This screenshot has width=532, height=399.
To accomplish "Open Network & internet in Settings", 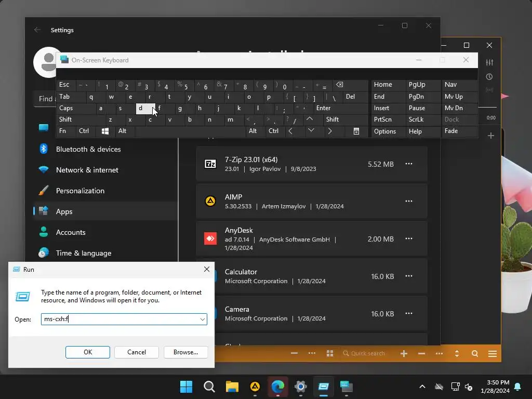I will pyautogui.click(x=105, y=170).
